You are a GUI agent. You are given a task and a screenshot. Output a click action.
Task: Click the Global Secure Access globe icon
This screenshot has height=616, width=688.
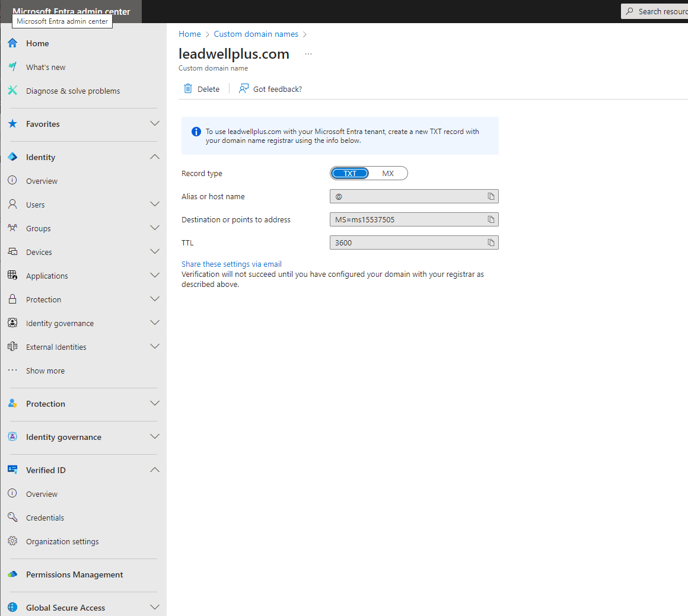(x=12, y=607)
